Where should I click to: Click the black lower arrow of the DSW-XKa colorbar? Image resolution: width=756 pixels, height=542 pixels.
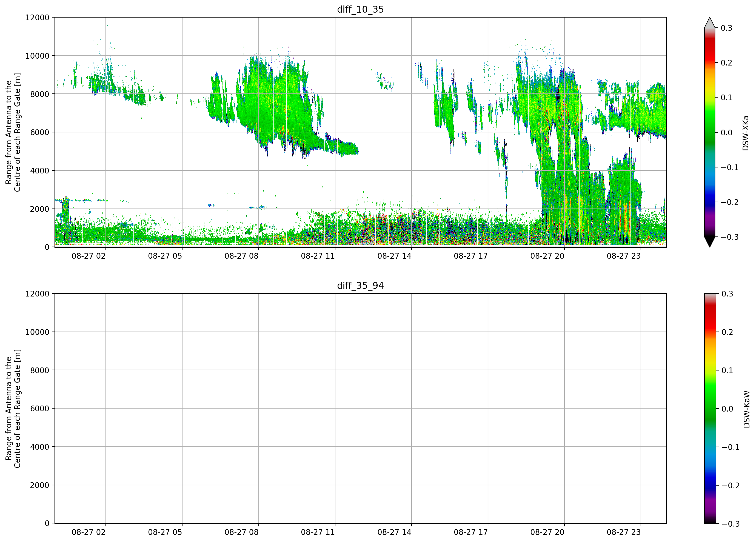(x=710, y=241)
